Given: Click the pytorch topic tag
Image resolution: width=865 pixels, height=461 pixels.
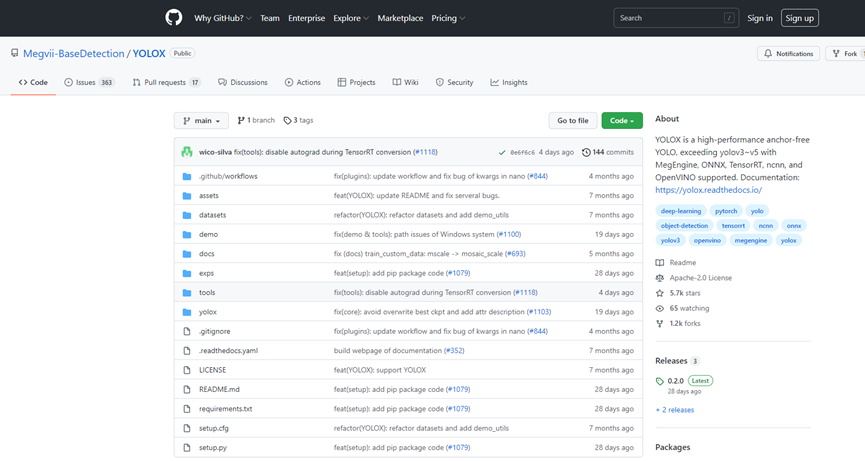Looking at the screenshot, I should coord(725,211).
